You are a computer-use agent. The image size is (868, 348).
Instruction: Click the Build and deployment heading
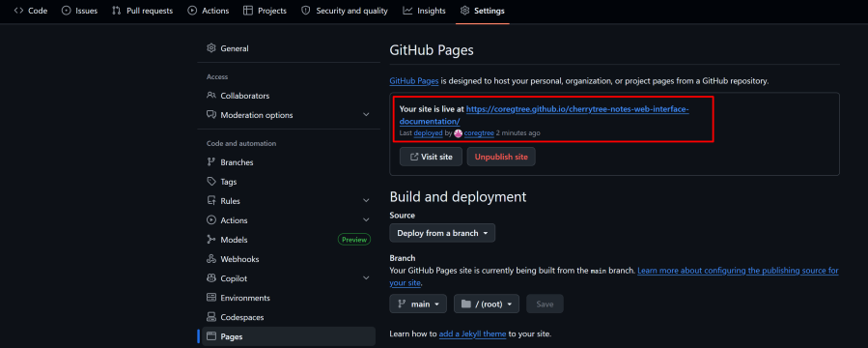(458, 197)
